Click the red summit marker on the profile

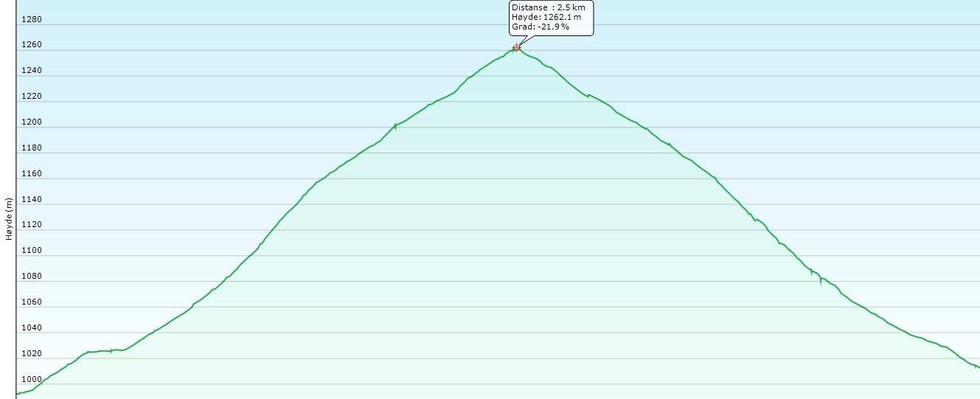pos(516,48)
